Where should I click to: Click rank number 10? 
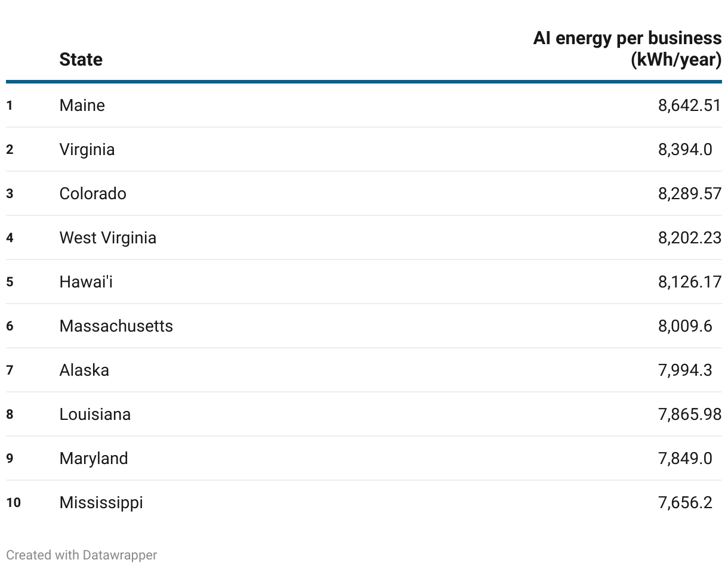(x=14, y=503)
